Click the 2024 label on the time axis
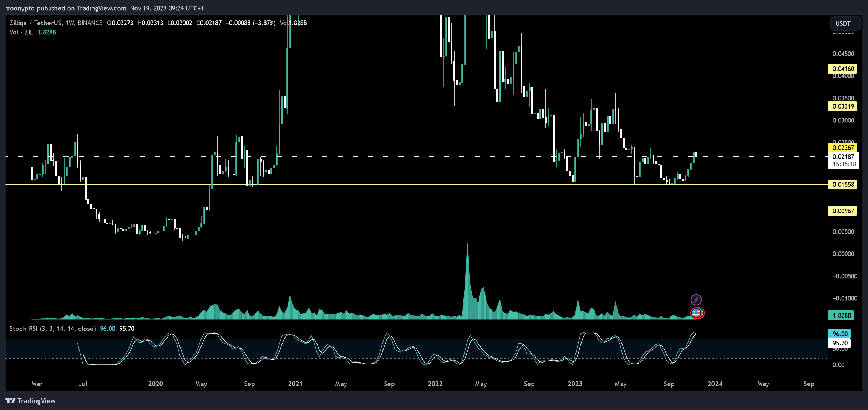Screen dimensions: 868x410 (x=715, y=384)
